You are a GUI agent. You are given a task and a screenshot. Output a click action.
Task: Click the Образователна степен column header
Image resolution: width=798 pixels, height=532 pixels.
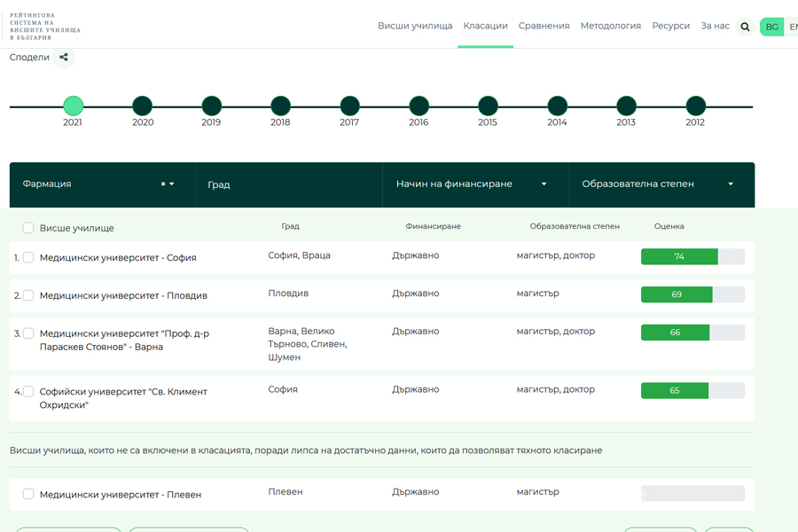click(575, 226)
